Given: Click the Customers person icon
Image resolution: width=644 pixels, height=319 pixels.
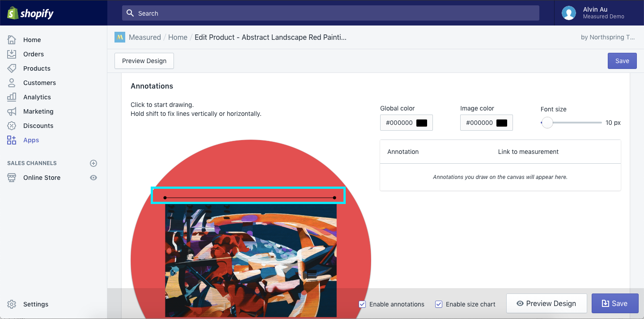Looking at the screenshot, I should tap(12, 83).
